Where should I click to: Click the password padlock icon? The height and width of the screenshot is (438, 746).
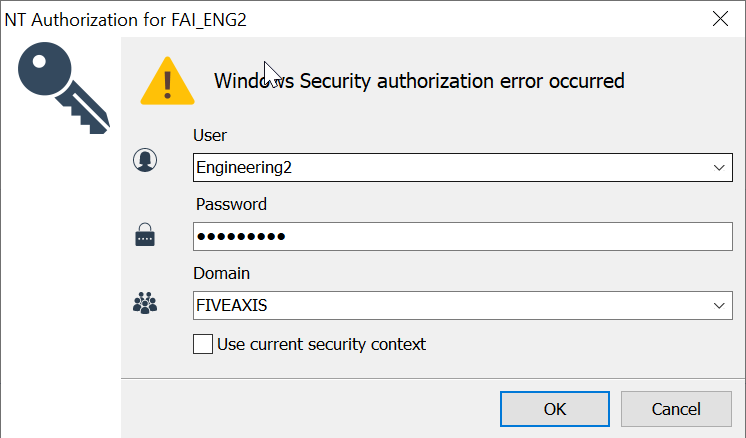(145, 237)
